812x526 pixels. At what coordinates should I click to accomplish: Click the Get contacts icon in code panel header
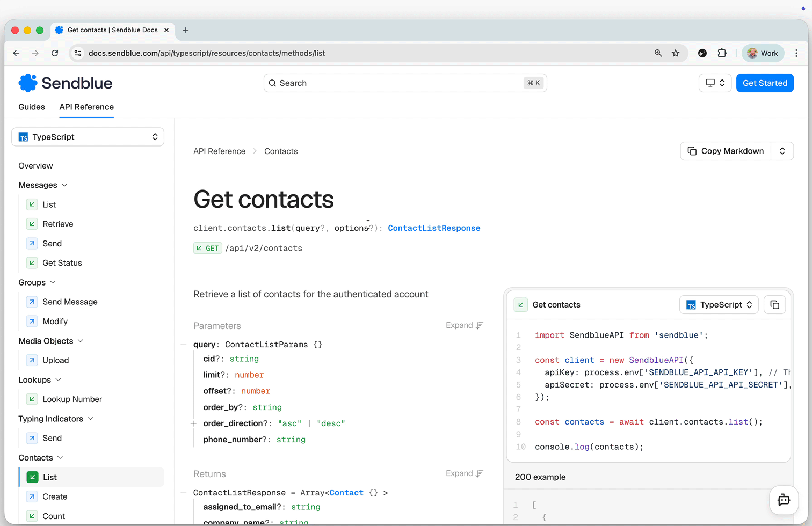(x=520, y=305)
